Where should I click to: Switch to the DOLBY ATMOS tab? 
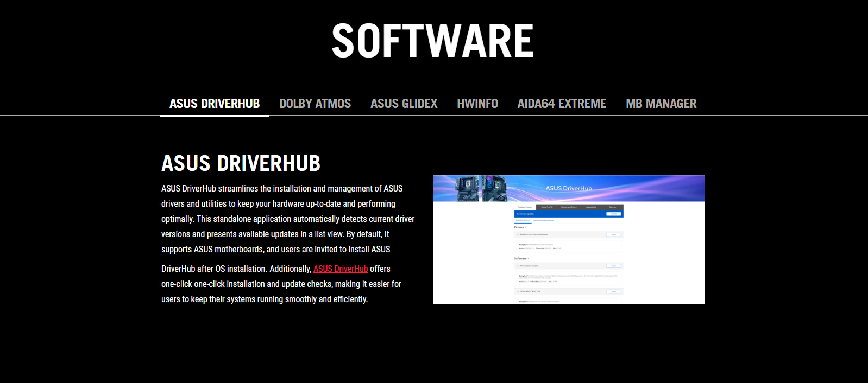pyautogui.click(x=315, y=104)
